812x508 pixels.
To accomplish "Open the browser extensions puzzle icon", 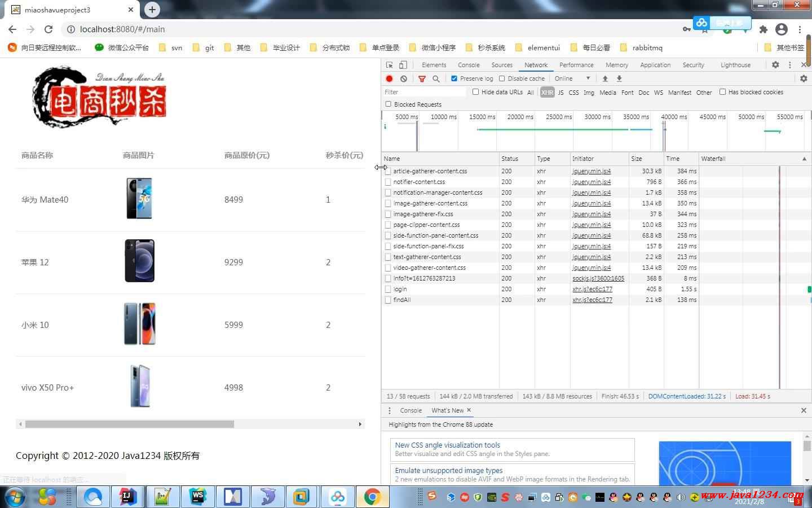I will pyautogui.click(x=764, y=29).
